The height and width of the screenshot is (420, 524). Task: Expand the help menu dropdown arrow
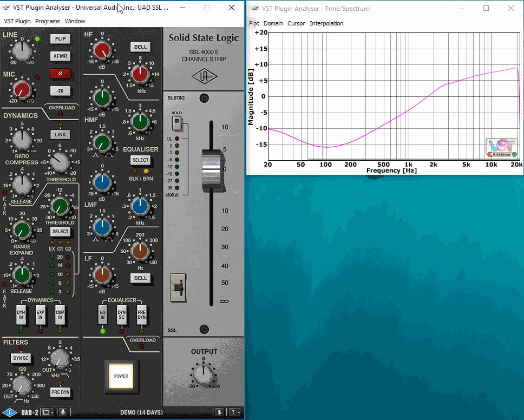239,412
